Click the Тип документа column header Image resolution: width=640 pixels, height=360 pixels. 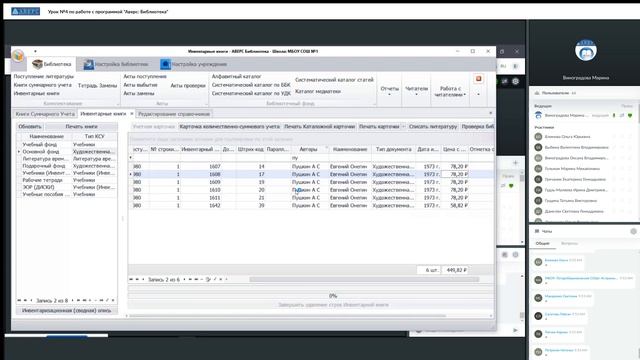[x=393, y=149]
